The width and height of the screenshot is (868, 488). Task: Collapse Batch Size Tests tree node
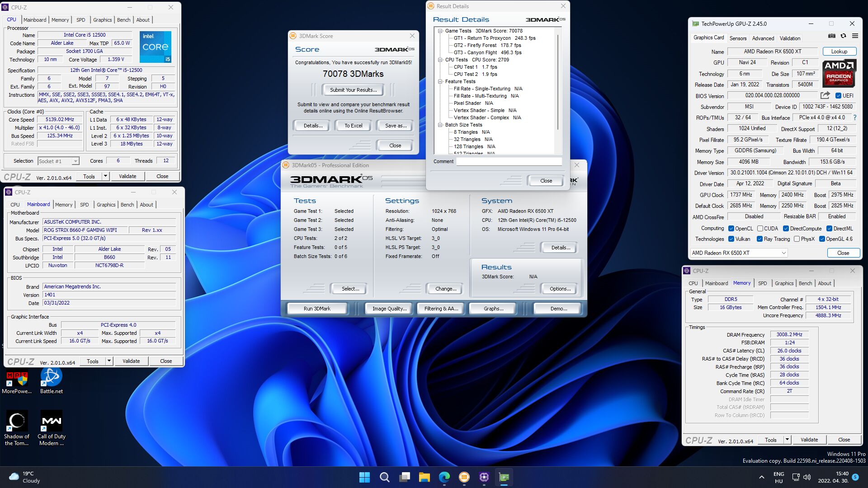tap(440, 125)
